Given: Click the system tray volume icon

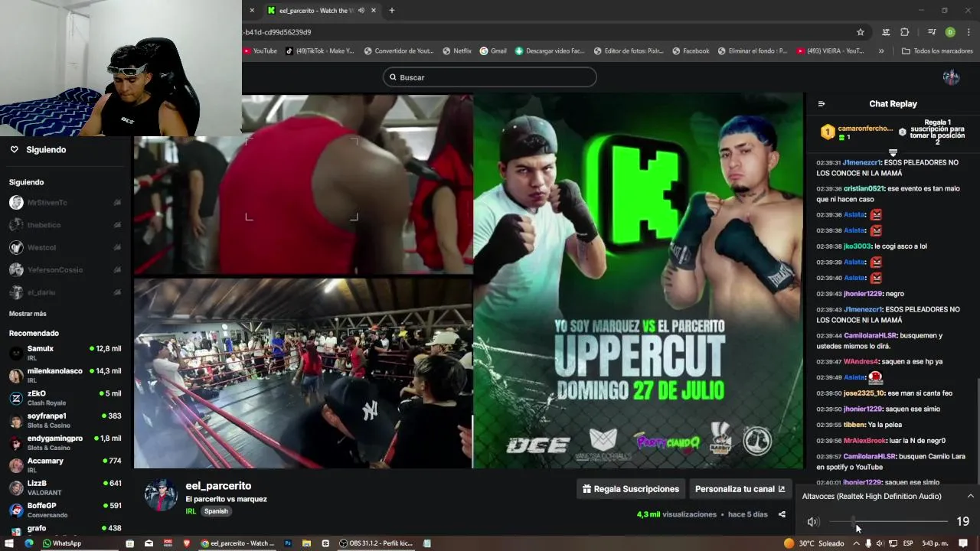Looking at the screenshot, I should click(880, 543).
